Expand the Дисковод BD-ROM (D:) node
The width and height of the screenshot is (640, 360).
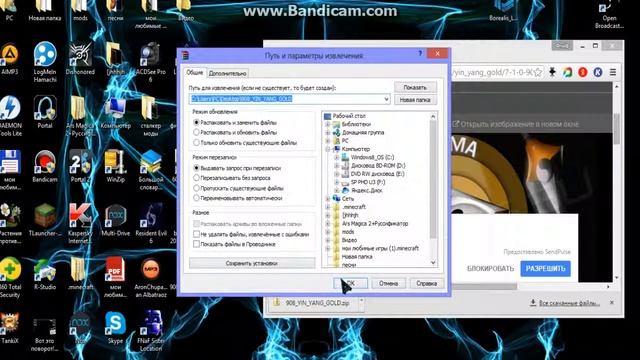[337, 166]
